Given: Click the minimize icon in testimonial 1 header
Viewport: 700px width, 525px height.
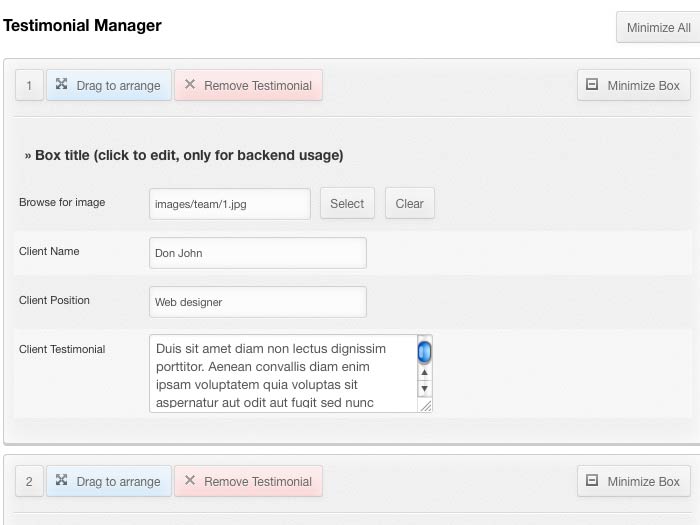Looking at the screenshot, I should click(x=592, y=85).
